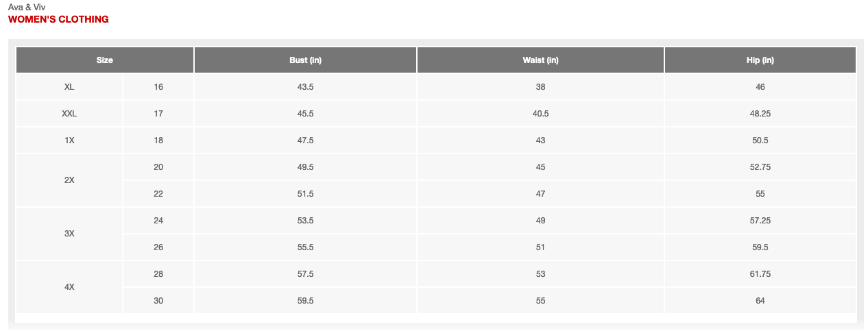Screen dimensions: 868x331
Task: Click the Bust (in) column header
Action: (306, 60)
